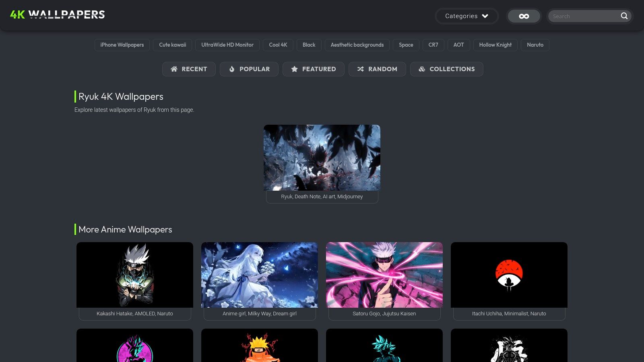Open the Itachi Uchiha minimalist thumbnail
This screenshot has height=362, width=644.
tap(509, 275)
